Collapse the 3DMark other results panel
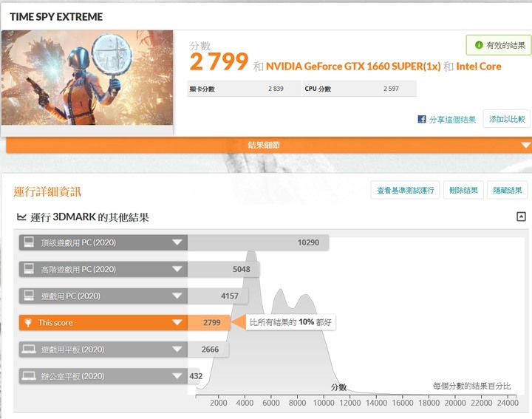The width and height of the screenshot is (532, 419). 521,217
